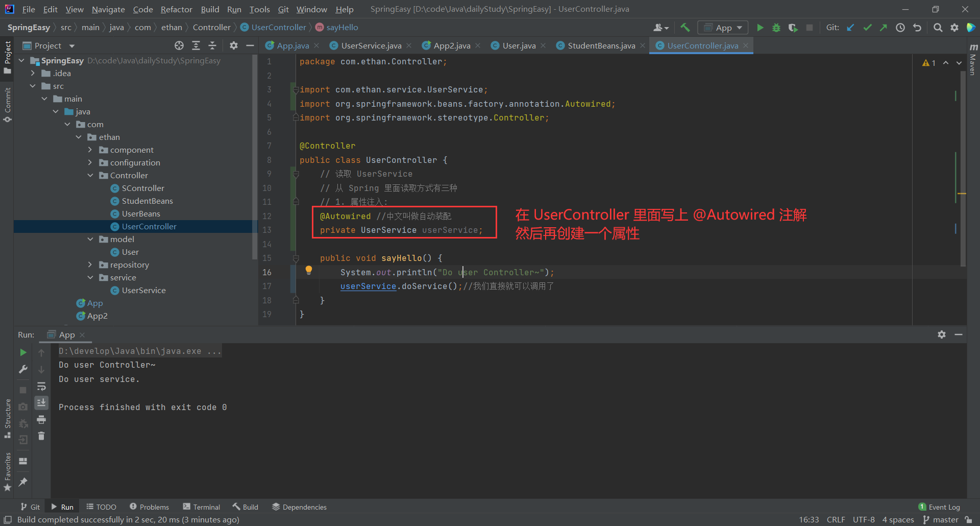980x526 pixels.
Task: Click the Git update project arrow
Action: click(x=850, y=28)
